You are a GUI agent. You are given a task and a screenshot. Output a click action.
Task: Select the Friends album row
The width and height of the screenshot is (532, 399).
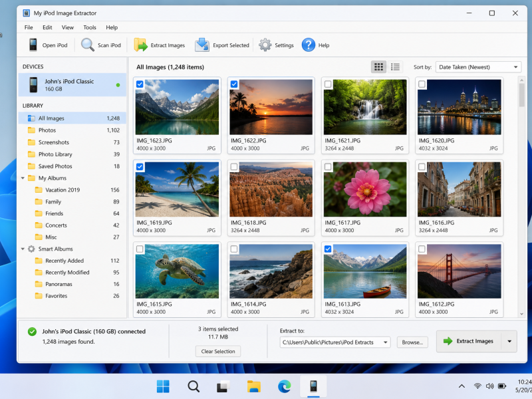[x=72, y=213]
